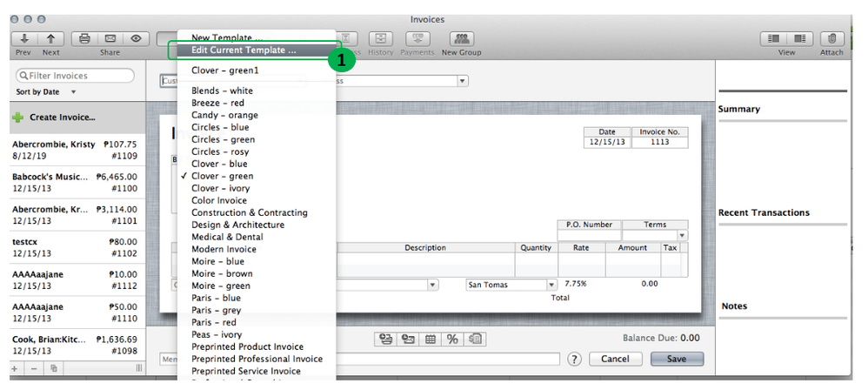Go to the previous invoice with Prev arrow
The width and height of the screenshot is (868, 390).
coord(24,39)
